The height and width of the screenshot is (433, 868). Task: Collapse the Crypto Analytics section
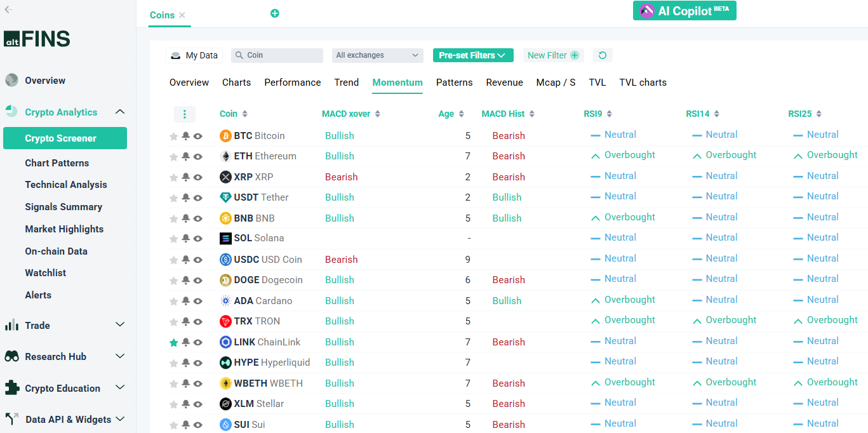[119, 112]
